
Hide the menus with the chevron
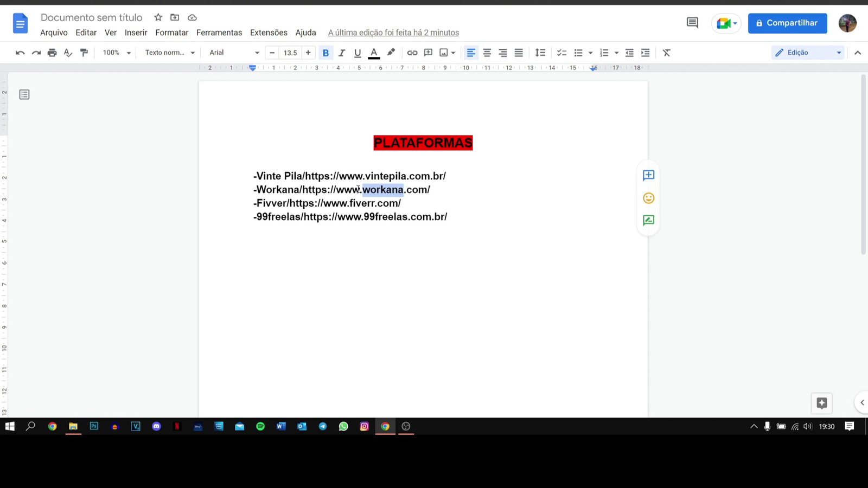(858, 53)
